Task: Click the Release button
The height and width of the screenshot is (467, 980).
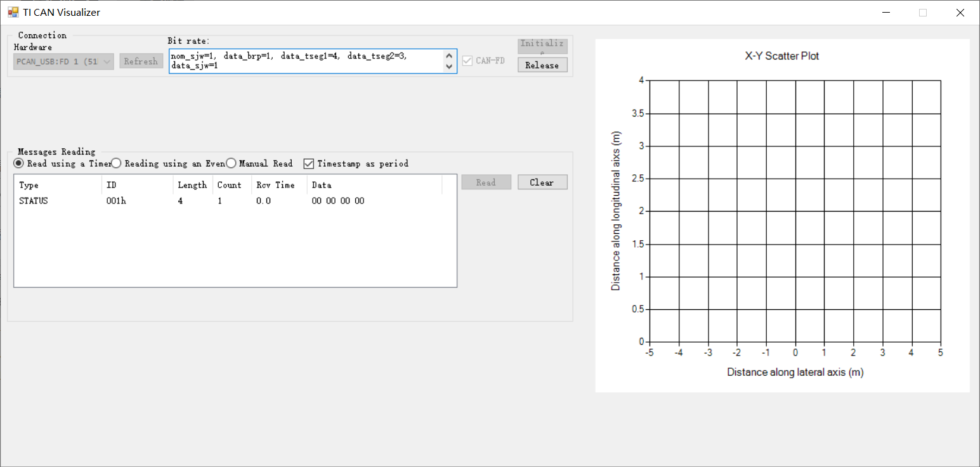Action: 542,65
